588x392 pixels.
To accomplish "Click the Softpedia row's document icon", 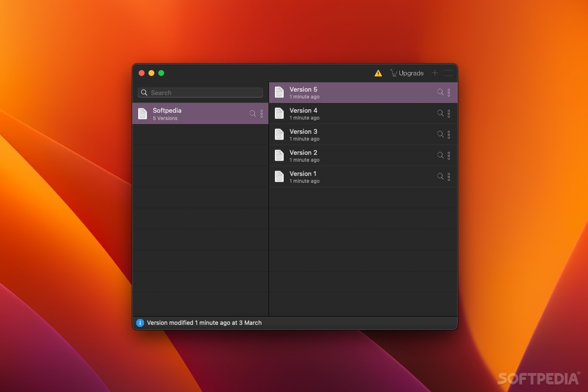I will point(143,113).
